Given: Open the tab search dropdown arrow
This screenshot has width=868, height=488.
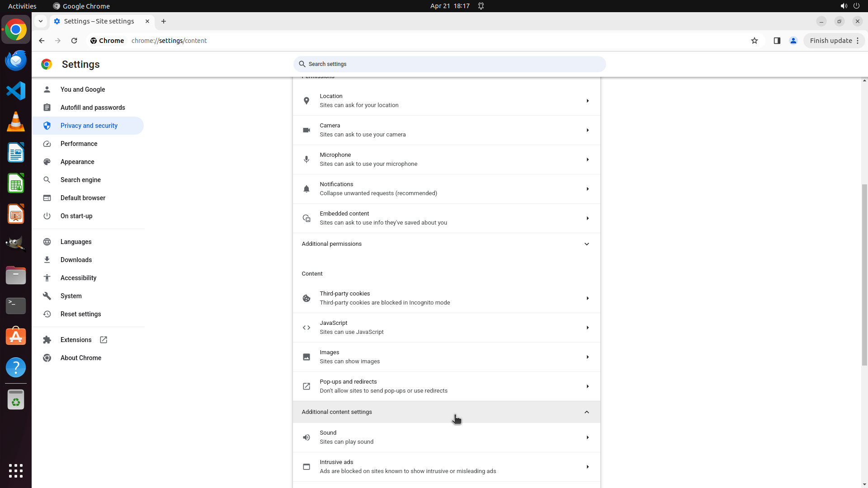Looking at the screenshot, I should coord(41,21).
